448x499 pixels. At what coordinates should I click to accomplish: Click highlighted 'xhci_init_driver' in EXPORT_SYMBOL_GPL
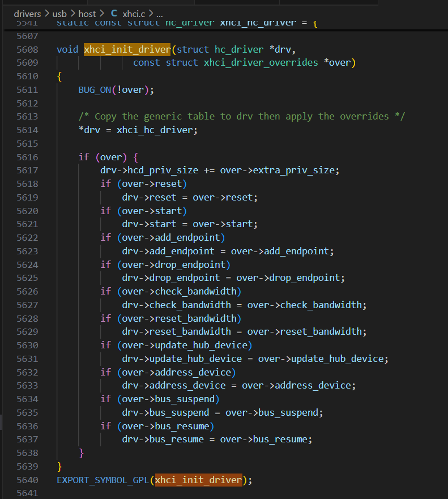pos(199,480)
